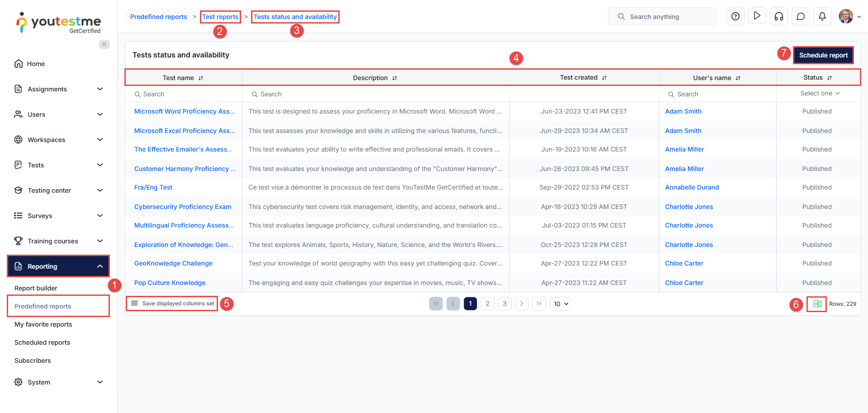Open the help question mark icon

point(735,17)
